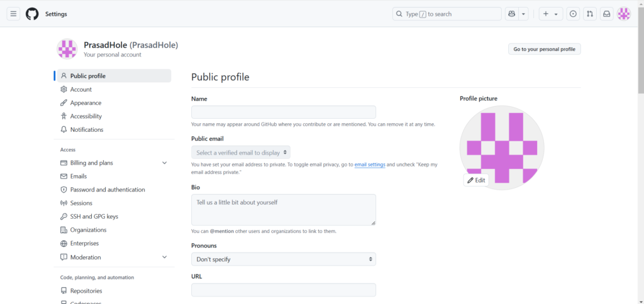644x304 pixels.
Task: Open Repositories in the sidebar
Action: point(86,291)
